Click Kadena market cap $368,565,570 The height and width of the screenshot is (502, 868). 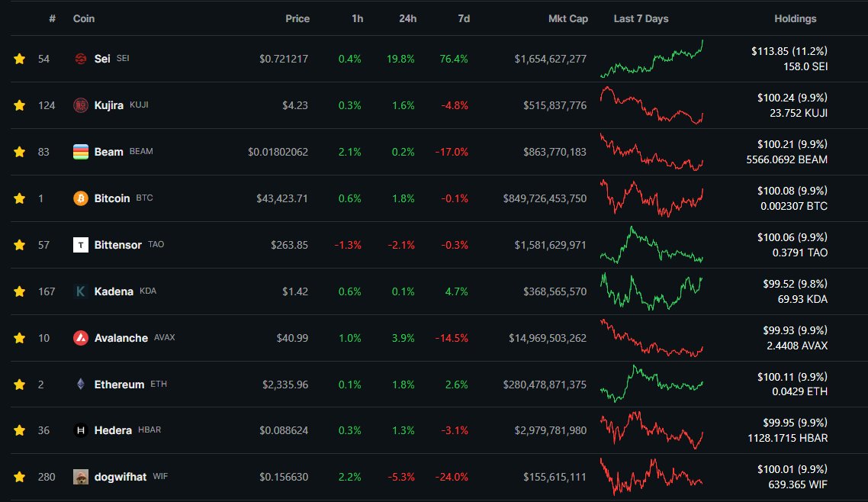tap(555, 291)
